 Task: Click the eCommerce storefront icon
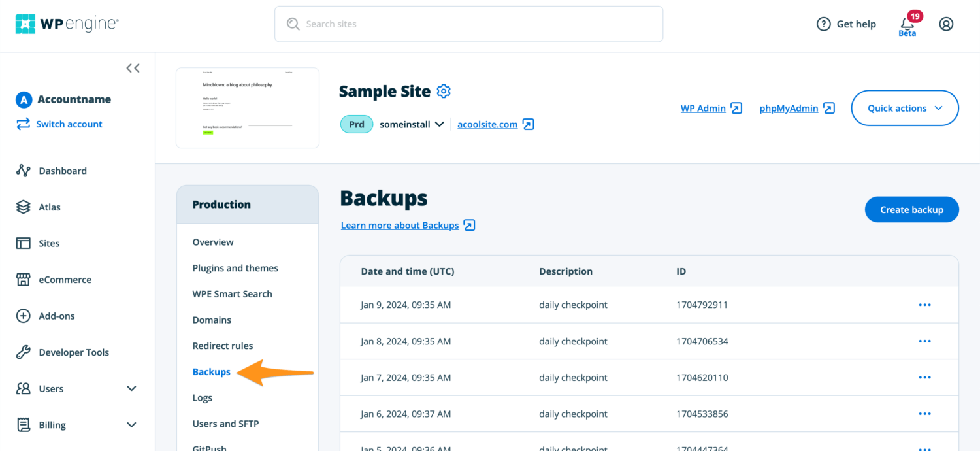tap(24, 280)
